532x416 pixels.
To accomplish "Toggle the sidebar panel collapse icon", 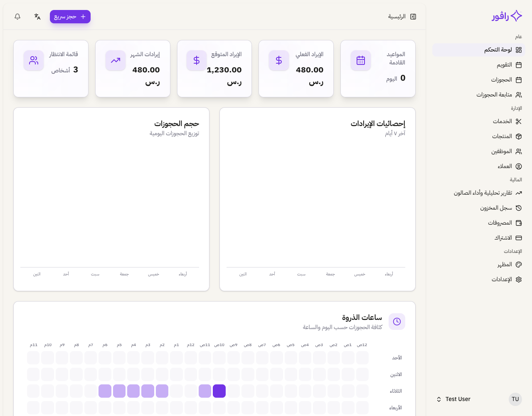I will tap(413, 17).
